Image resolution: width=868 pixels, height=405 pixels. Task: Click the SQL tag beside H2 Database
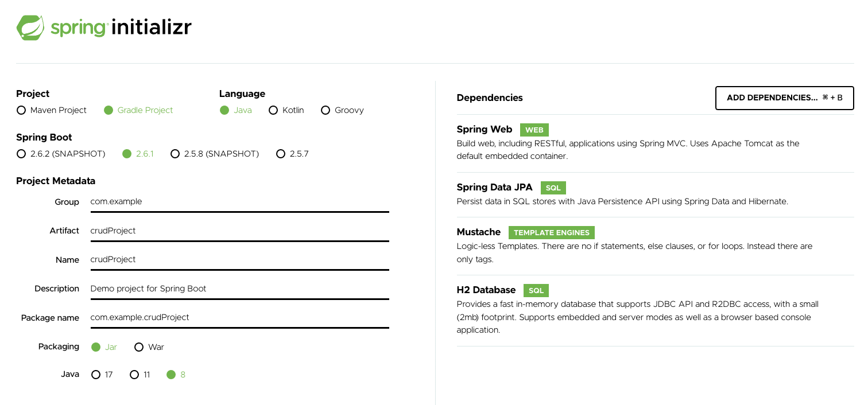536,291
